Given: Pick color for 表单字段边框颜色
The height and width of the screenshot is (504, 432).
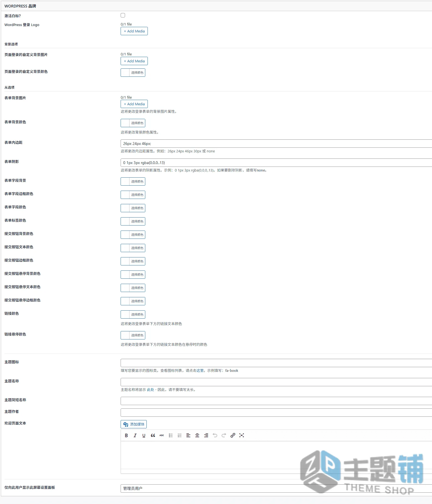Looking at the screenshot, I should [133, 195].
